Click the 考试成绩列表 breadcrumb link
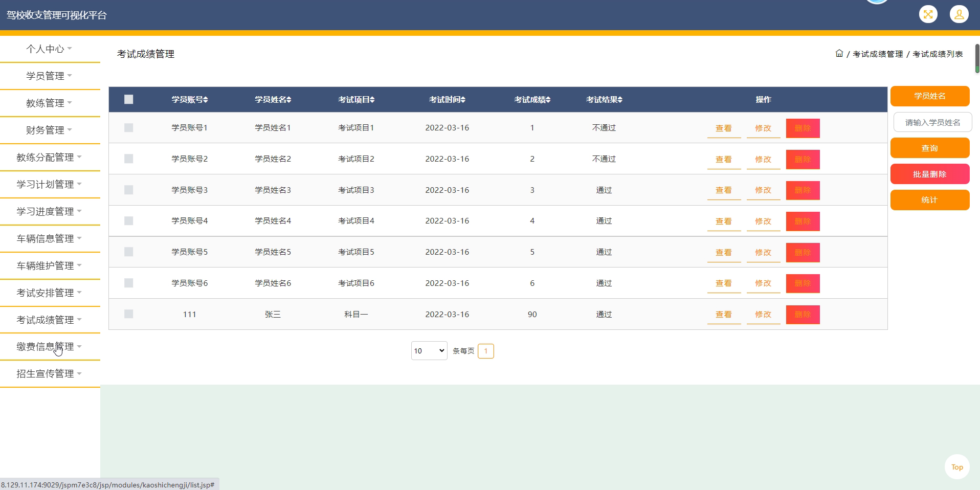This screenshot has height=490, width=980. [938, 54]
